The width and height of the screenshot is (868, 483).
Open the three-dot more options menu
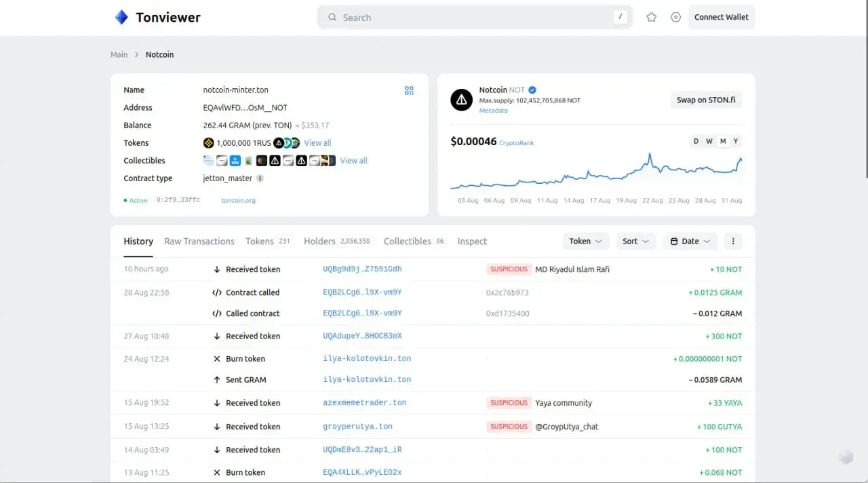(x=733, y=241)
